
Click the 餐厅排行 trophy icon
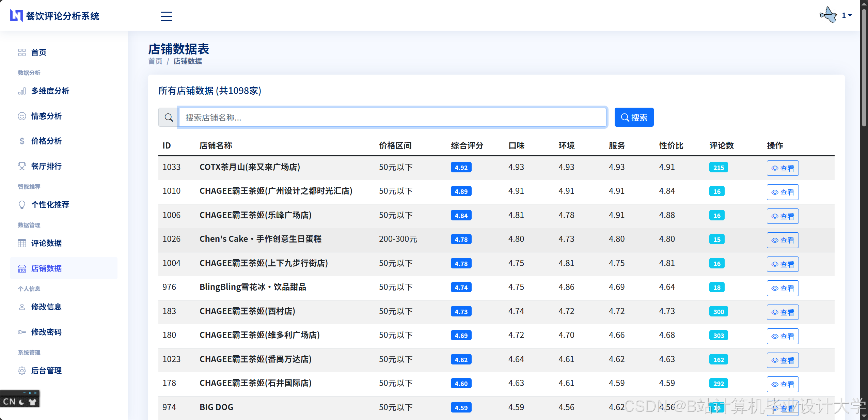pyautogui.click(x=22, y=166)
